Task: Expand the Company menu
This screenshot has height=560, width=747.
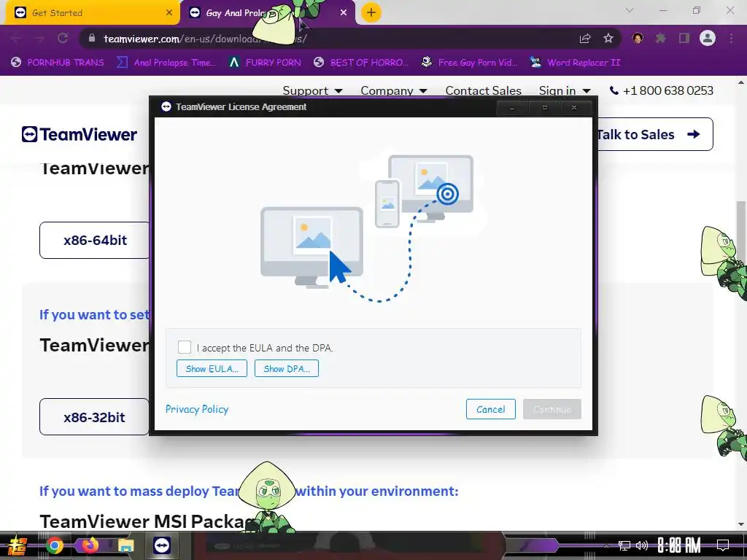Action: [x=393, y=90]
